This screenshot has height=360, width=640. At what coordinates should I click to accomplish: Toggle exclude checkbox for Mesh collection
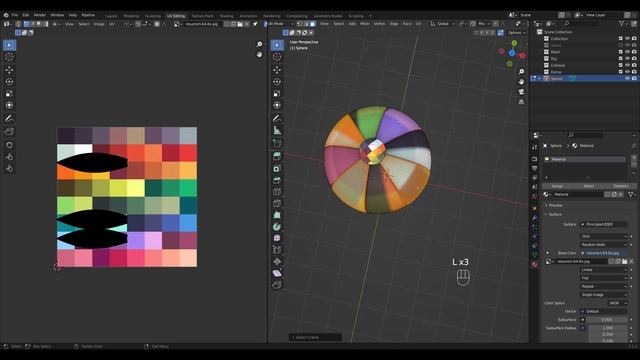point(620,52)
